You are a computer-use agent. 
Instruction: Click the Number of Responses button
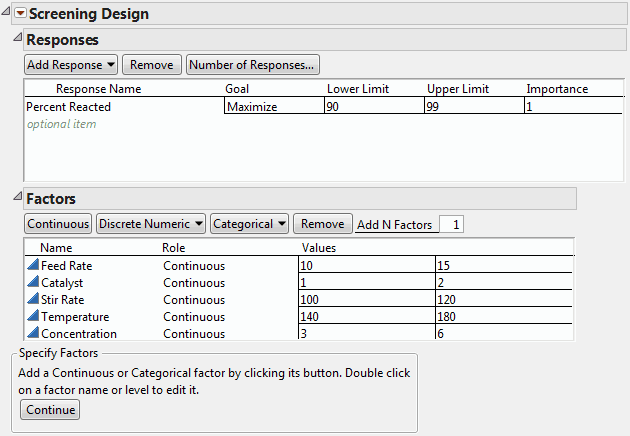pos(252,64)
